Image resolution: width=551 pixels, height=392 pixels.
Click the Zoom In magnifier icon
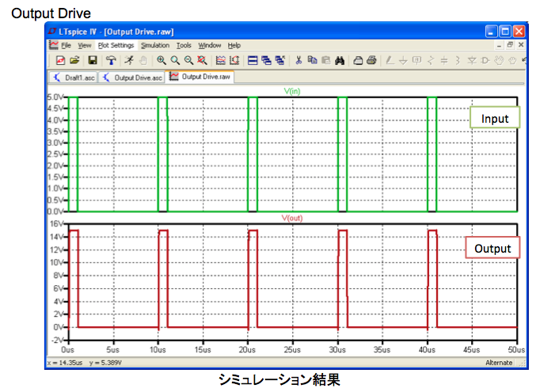point(161,60)
